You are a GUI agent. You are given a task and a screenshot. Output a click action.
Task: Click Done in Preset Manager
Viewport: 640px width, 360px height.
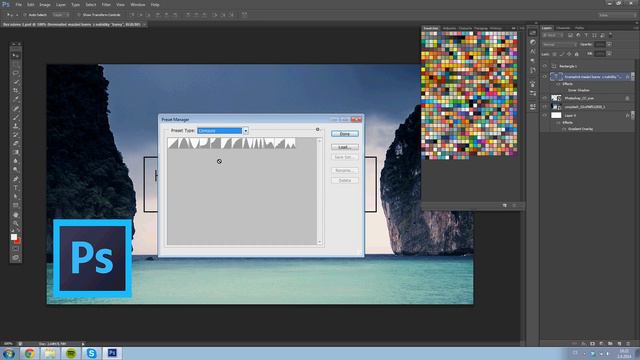(344, 133)
